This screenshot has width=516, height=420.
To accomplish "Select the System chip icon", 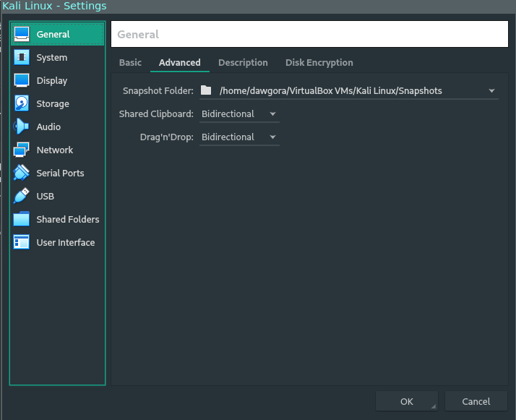I will [x=22, y=57].
